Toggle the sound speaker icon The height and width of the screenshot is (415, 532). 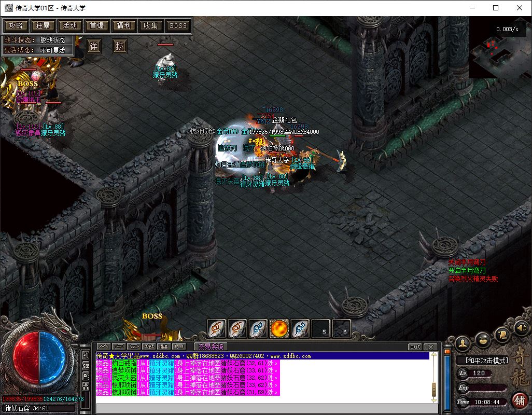click(x=521, y=328)
